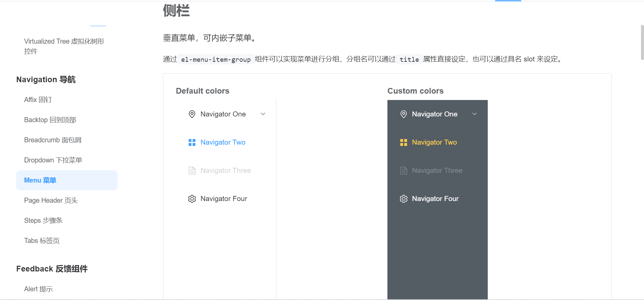The height and width of the screenshot is (300, 644).
Task: Expand Navigator One chevron in default menu
Action: point(263,114)
